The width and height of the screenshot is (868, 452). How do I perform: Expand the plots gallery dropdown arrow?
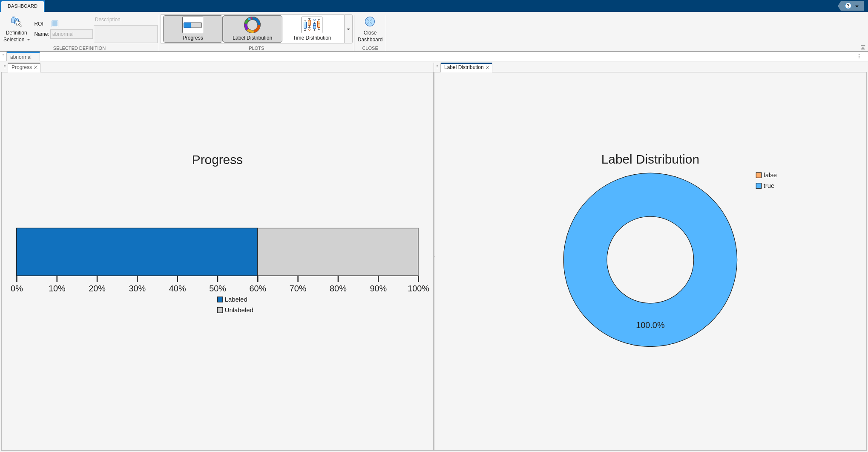tap(348, 29)
